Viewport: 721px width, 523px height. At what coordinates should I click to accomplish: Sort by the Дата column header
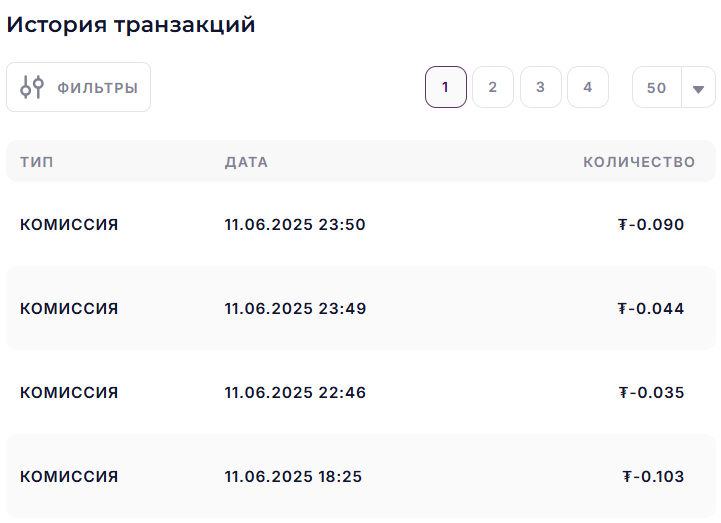pyautogui.click(x=246, y=162)
